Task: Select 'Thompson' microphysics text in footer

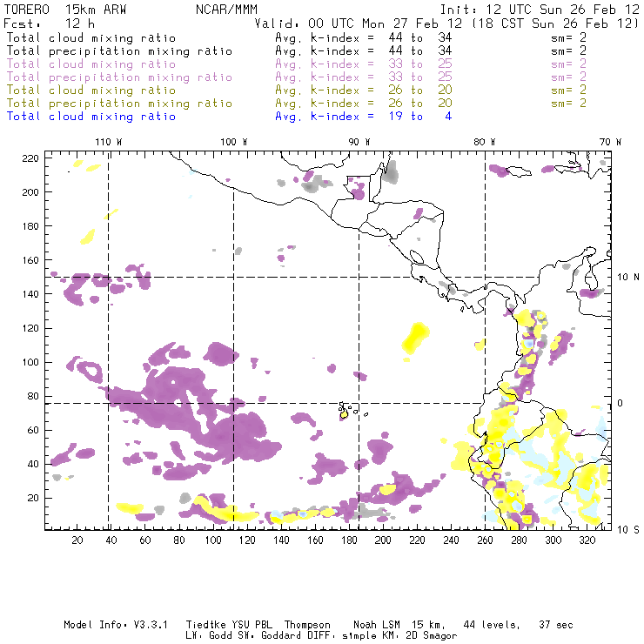Action: click(307, 625)
